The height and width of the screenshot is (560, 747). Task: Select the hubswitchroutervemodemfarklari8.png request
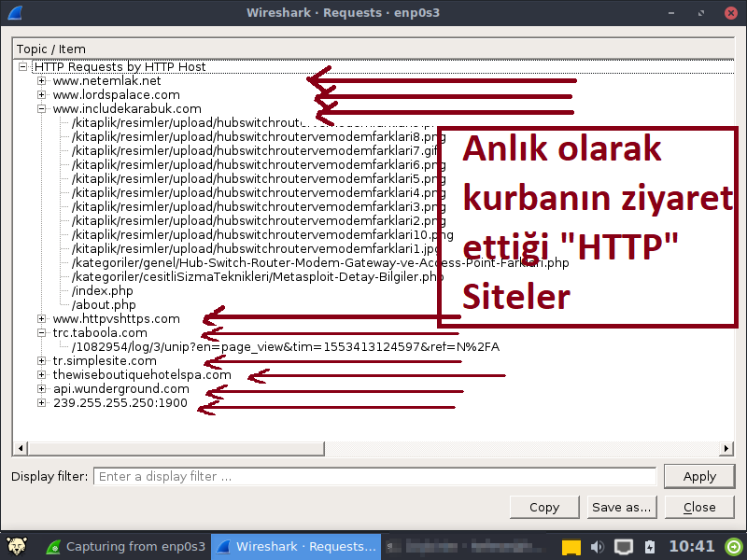coord(259,136)
